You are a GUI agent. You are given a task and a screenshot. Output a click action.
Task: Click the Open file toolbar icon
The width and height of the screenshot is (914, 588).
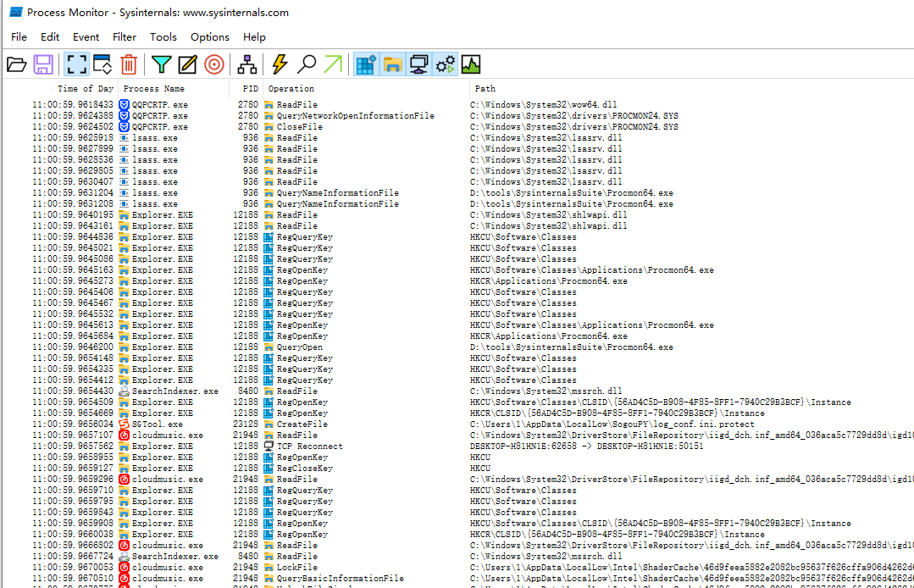(16, 64)
